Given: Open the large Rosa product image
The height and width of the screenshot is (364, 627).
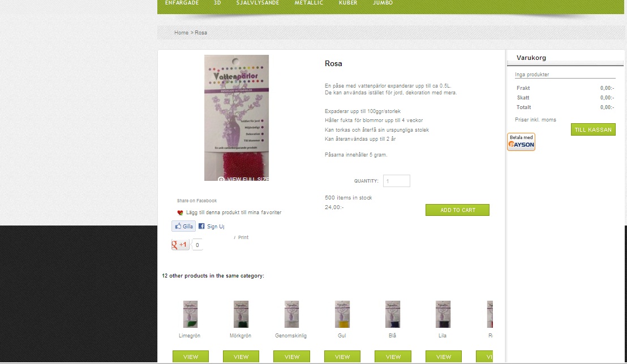Looking at the screenshot, I should pyautogui.click(x=237, y=118).
